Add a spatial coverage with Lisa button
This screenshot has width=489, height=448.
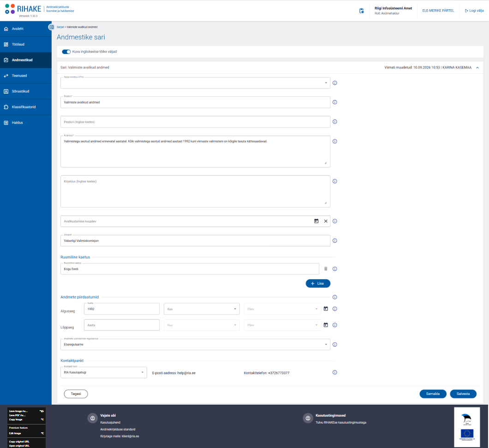pyautogui.click(x=318, y=284)
